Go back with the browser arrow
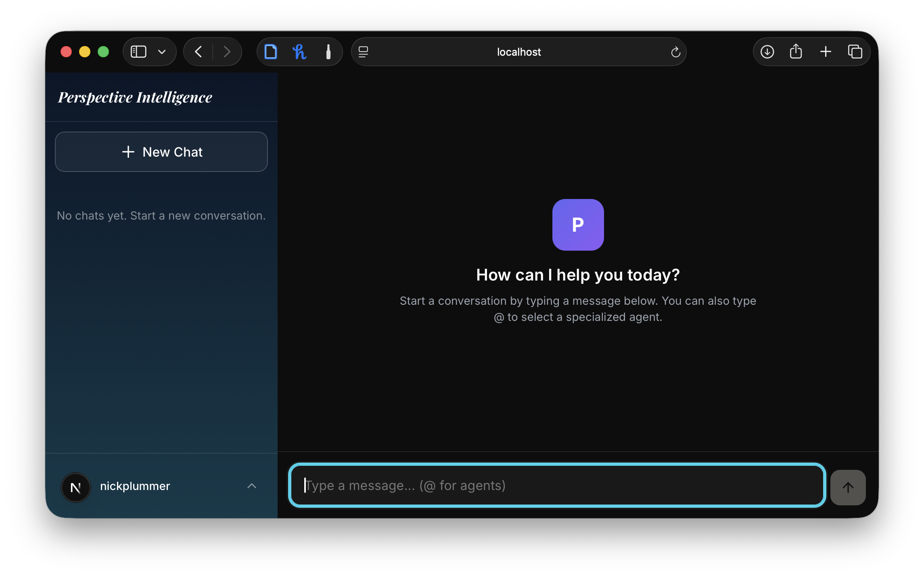924x578 pixels. (x=198, y=52)
